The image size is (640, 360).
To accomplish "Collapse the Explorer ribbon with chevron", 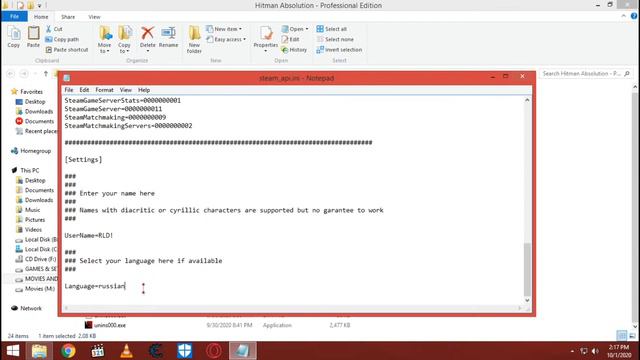I will pyautogui.click(x=623, y=16).
